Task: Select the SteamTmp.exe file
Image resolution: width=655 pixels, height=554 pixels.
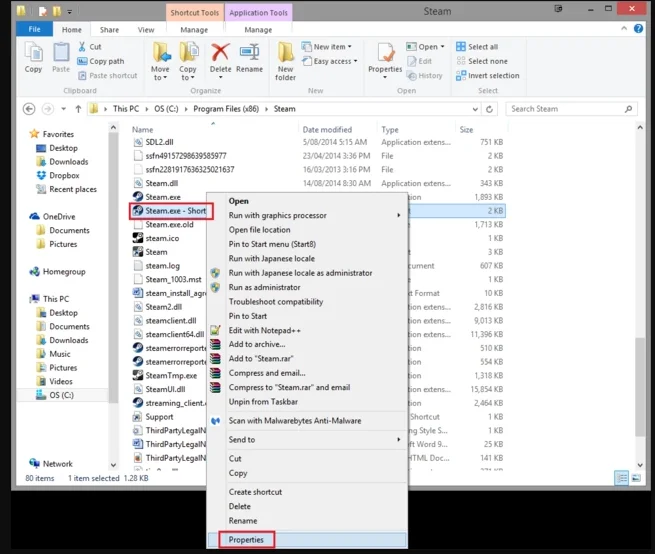Action: coord(171,376)
